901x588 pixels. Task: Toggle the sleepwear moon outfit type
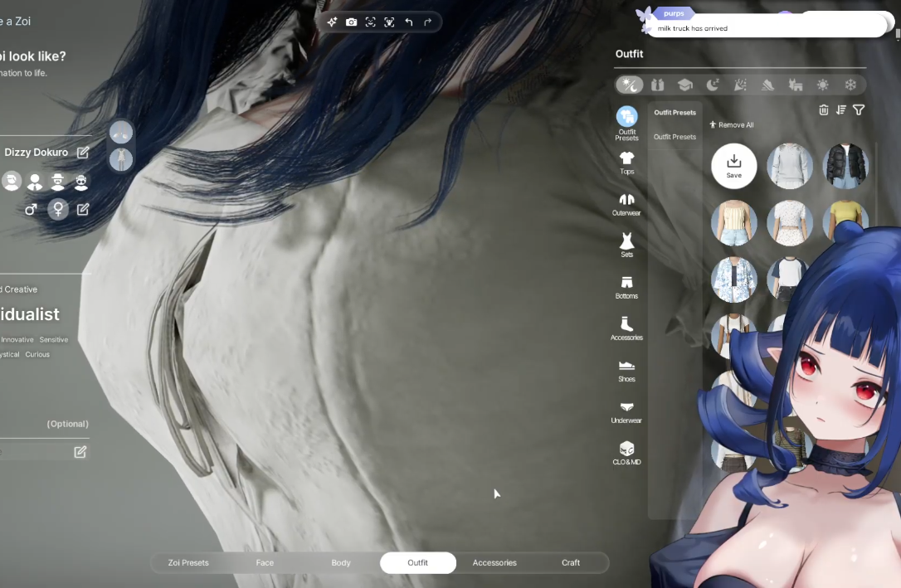pyautogui.click(x=712, y=85)
